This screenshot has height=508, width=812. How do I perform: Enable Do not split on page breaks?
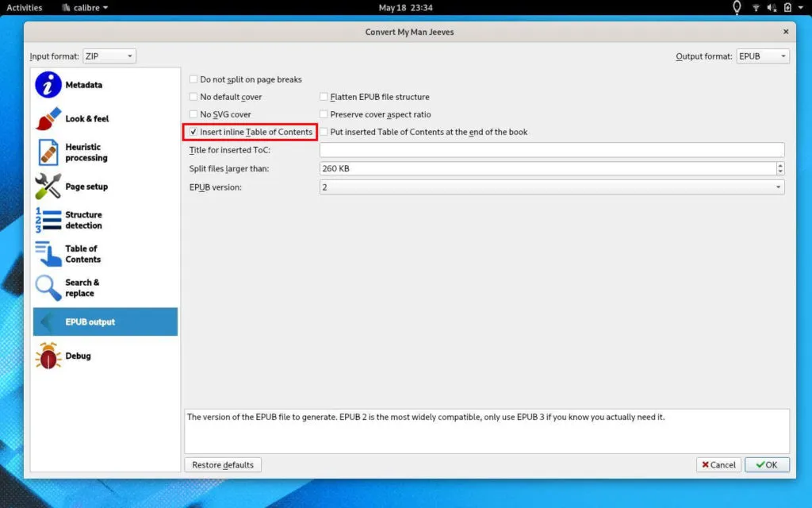193,79
